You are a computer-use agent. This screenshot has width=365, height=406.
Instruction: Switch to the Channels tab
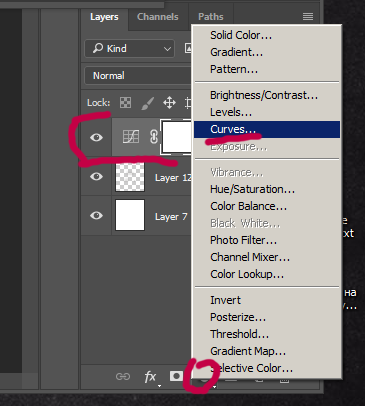point(158,17)
